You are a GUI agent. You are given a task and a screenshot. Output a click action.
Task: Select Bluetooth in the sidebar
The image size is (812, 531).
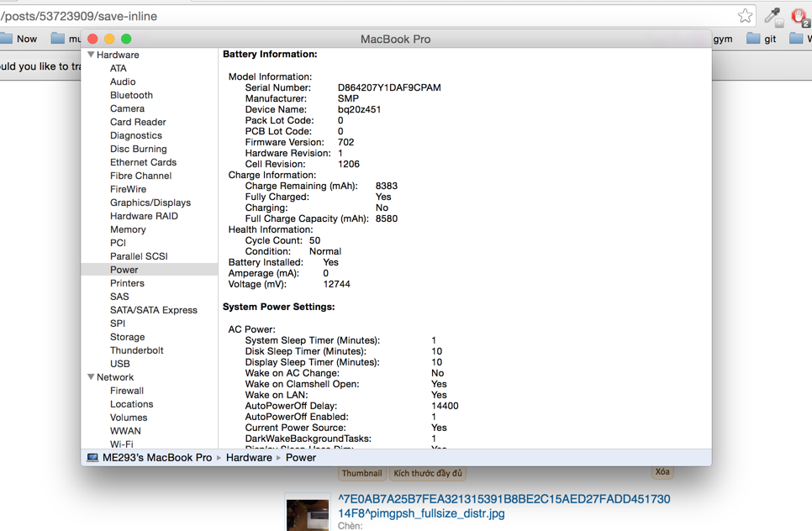coord(131,95)
